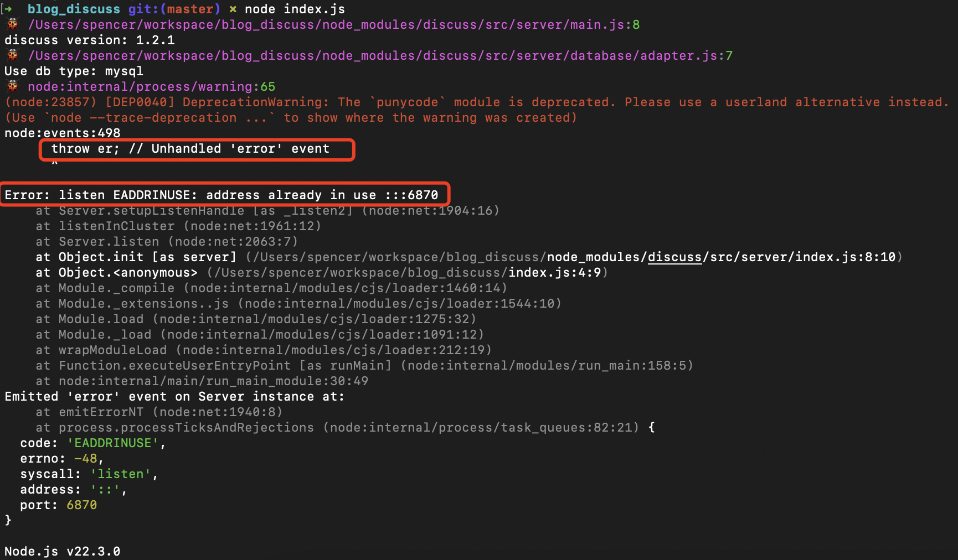958x560 pixels.
Task: Click the yellow × git dirty marker
Action: pos(233,9)
